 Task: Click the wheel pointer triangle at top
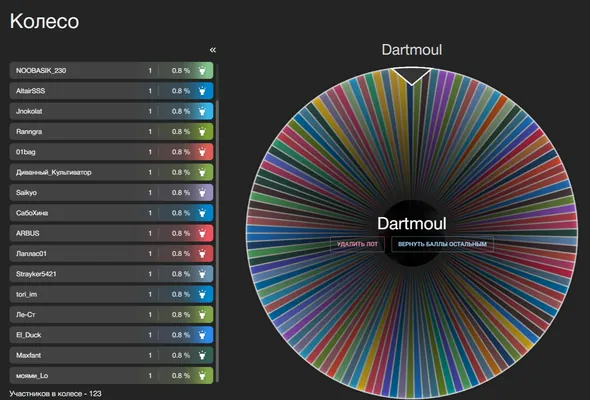click(411, 76)
